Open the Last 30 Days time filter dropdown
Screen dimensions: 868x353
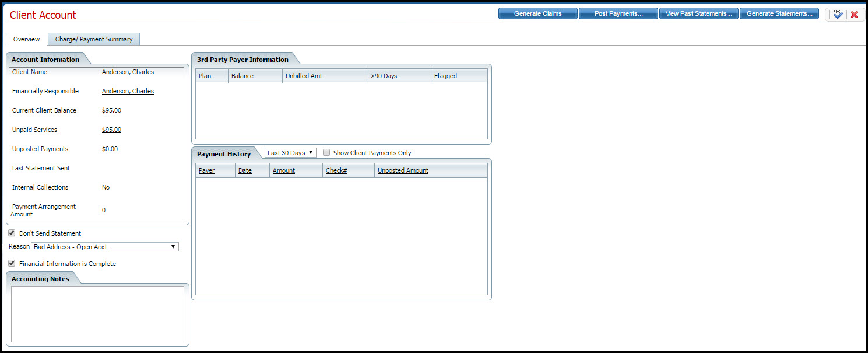[x=290, y=152]
